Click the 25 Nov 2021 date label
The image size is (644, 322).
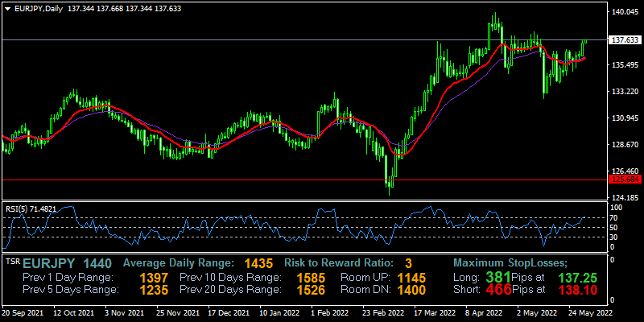pyautogui.click(x=175, y=313)
